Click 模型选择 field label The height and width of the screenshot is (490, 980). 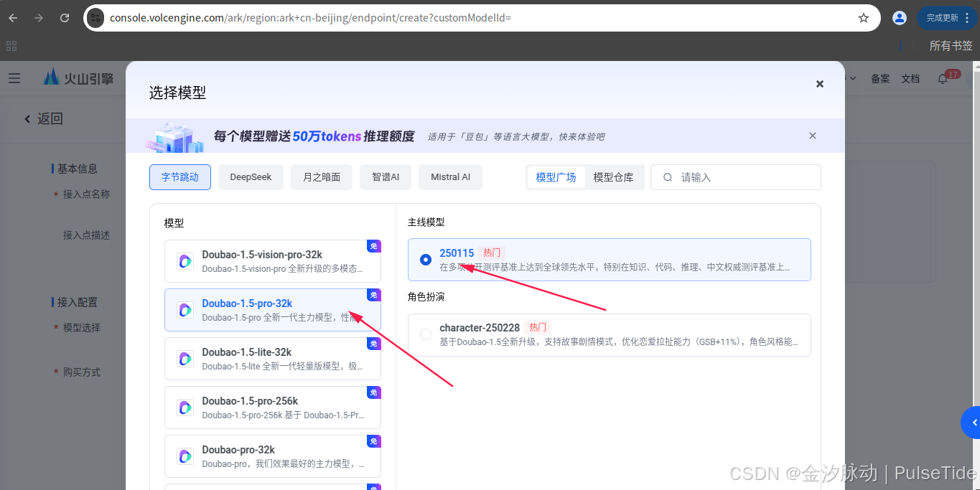pos(82,328)
